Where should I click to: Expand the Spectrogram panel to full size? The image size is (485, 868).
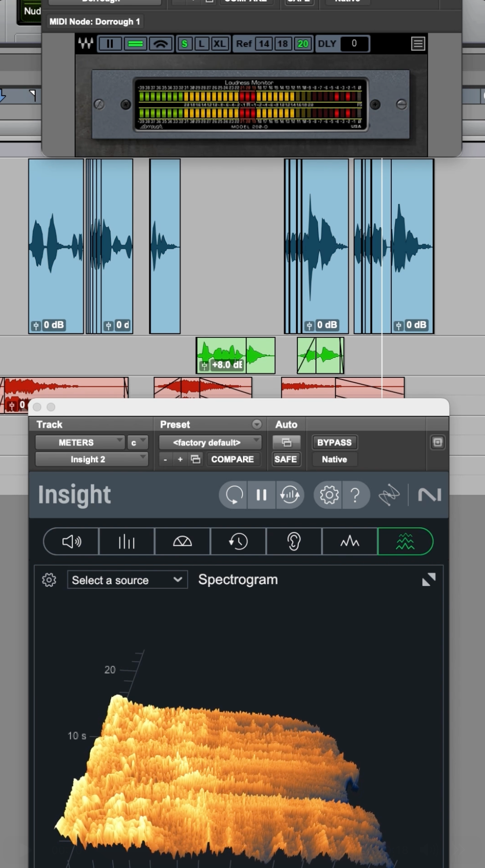click(429, 579)
